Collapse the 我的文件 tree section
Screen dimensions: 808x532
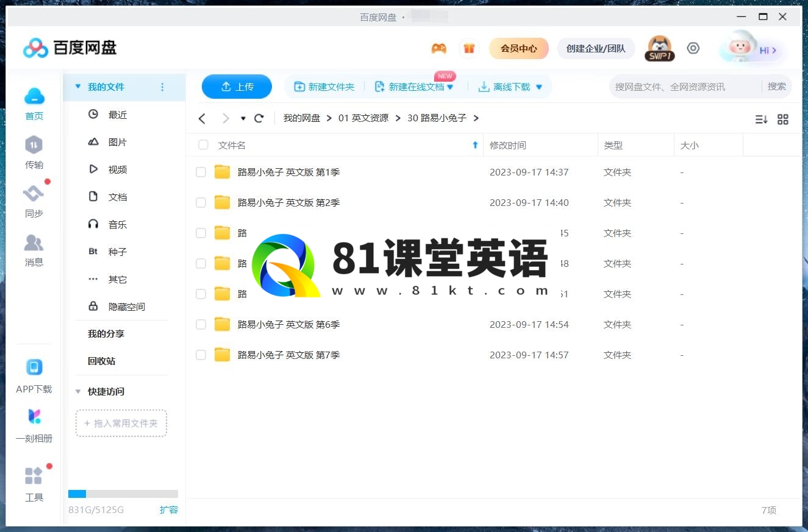(77, 87)
